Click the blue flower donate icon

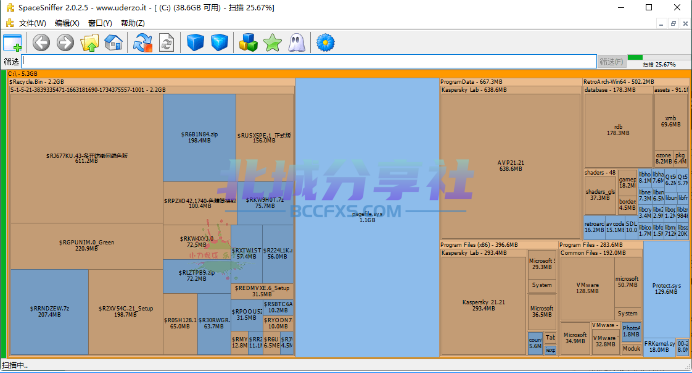[x=325, y=43]
